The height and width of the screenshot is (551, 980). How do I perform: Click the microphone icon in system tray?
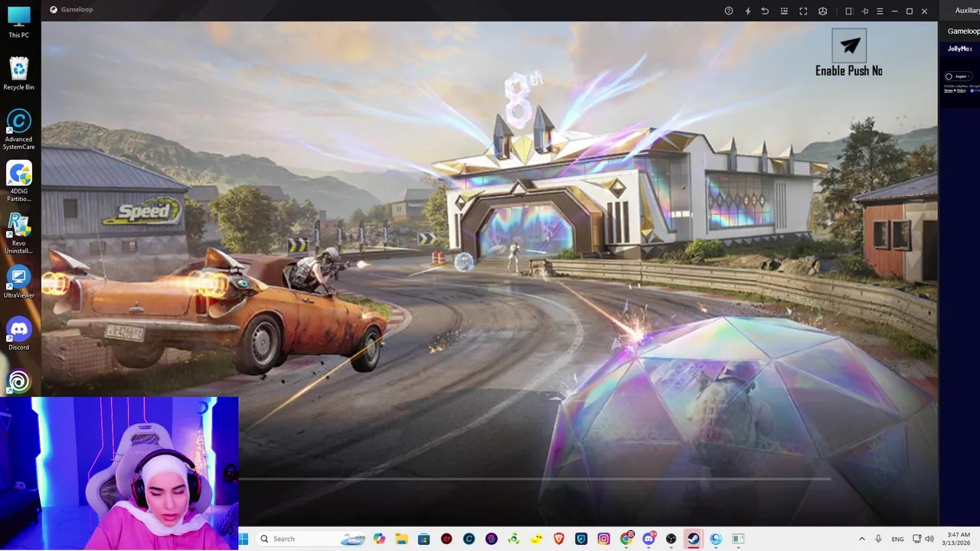878,539
